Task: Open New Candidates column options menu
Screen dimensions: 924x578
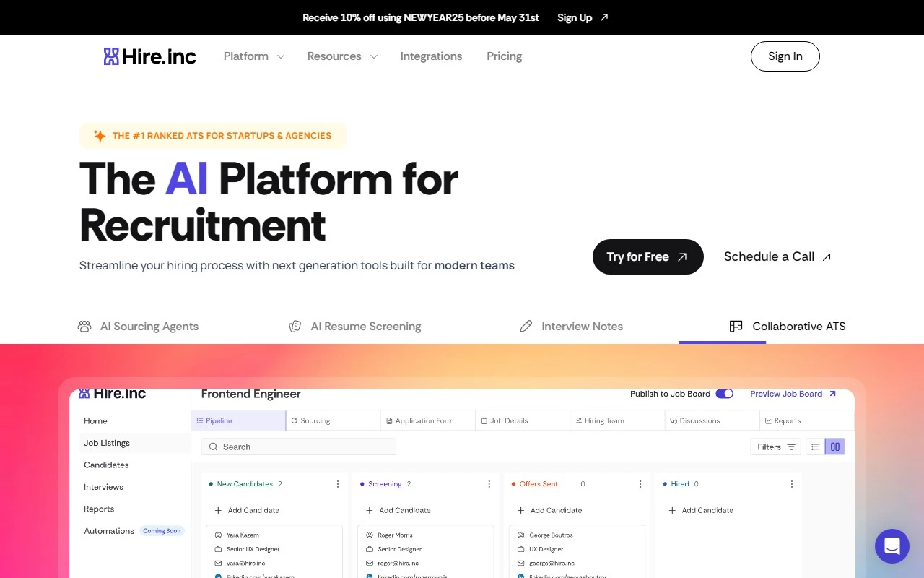Action: 338,484
